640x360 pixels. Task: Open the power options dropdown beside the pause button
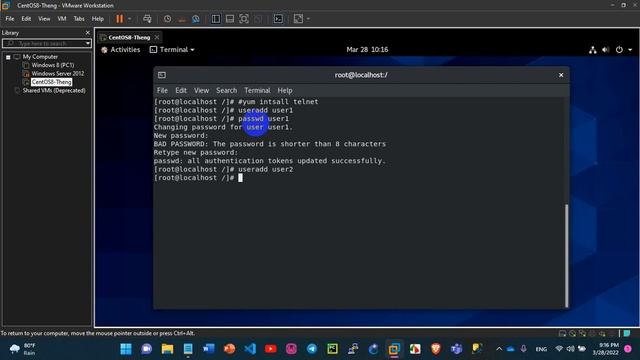point(129,19)
